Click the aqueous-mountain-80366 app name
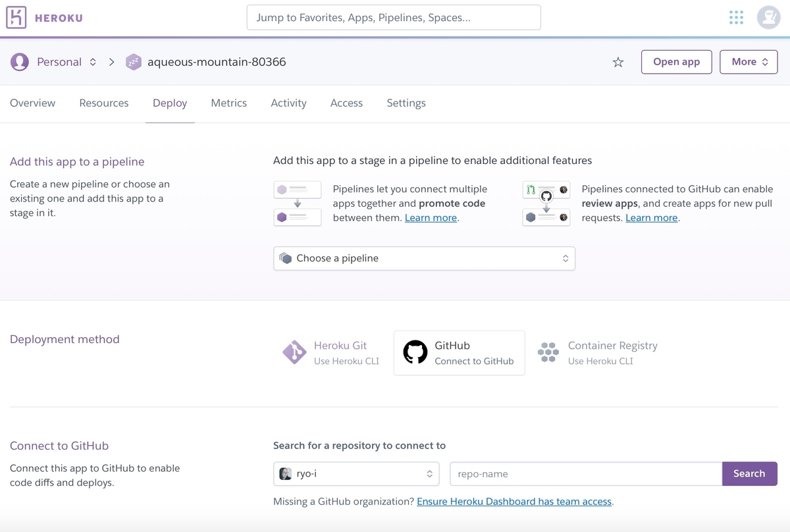This screenshot has width=790, height=532. point(217,62)
